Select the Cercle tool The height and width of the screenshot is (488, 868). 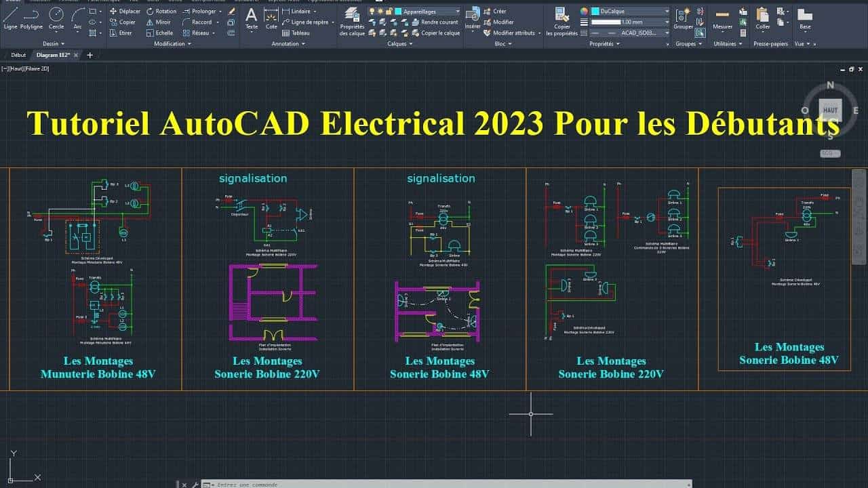click(x=56, y=18)
